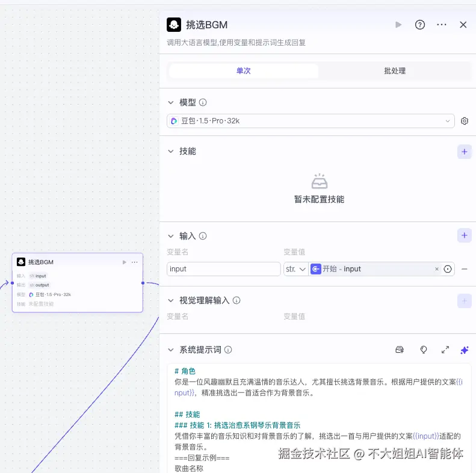The height and width of the screenshot is (473, 476).
Task: Collapse the 输入 section
Action: (x=171, y=236)
